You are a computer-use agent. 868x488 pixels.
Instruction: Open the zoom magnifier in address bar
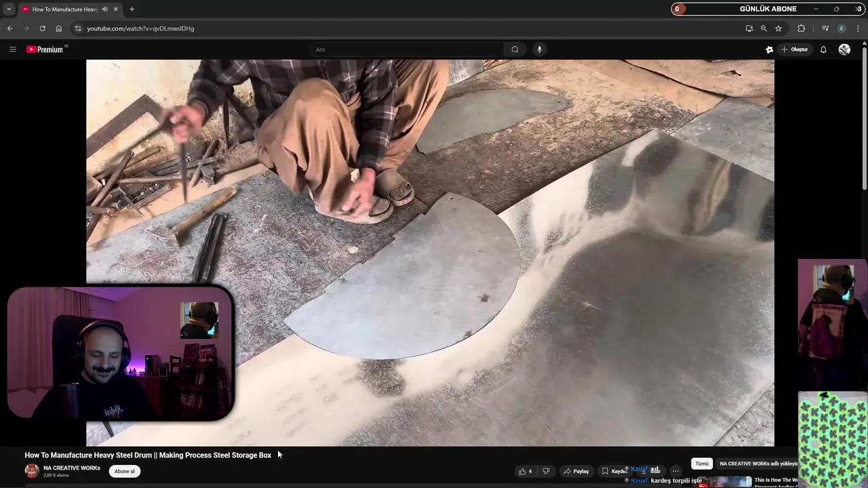tap(764, 28)
